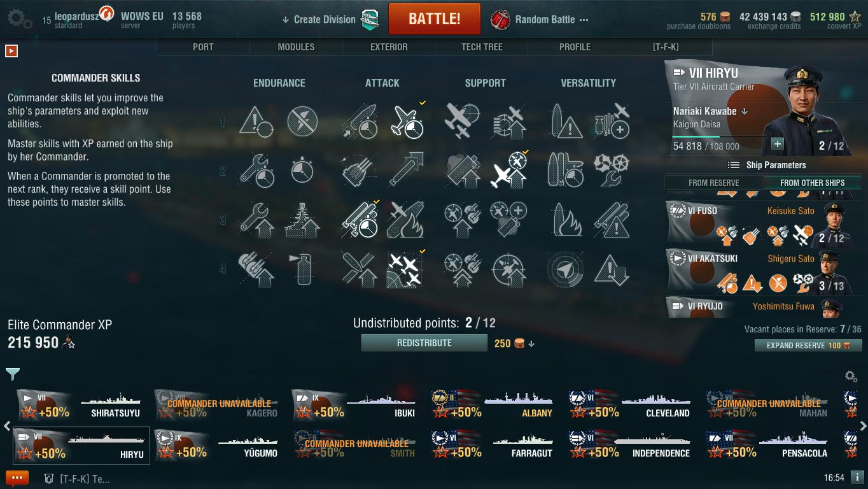This screenshot has height=489, width=868.
Task: Click the REDISTRIBUTE button
Action: 424,343
